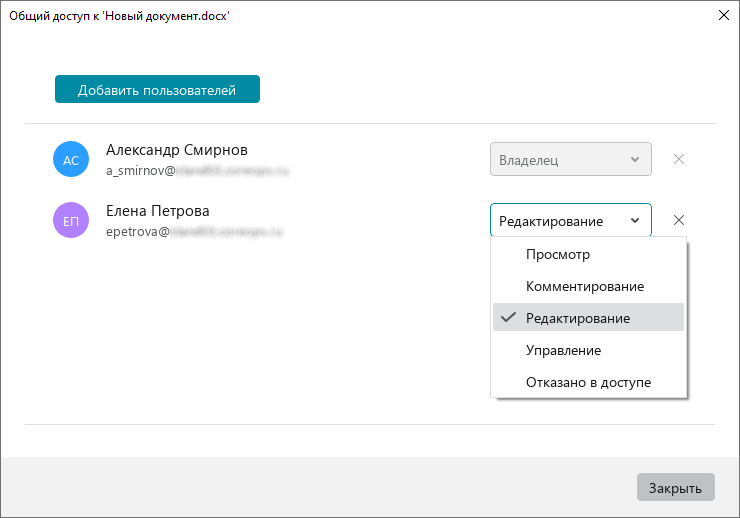Viewport: 740px width, 518px height.
Task: Collapse the Редактирование permission dropdown
Action: coord(571,220)
